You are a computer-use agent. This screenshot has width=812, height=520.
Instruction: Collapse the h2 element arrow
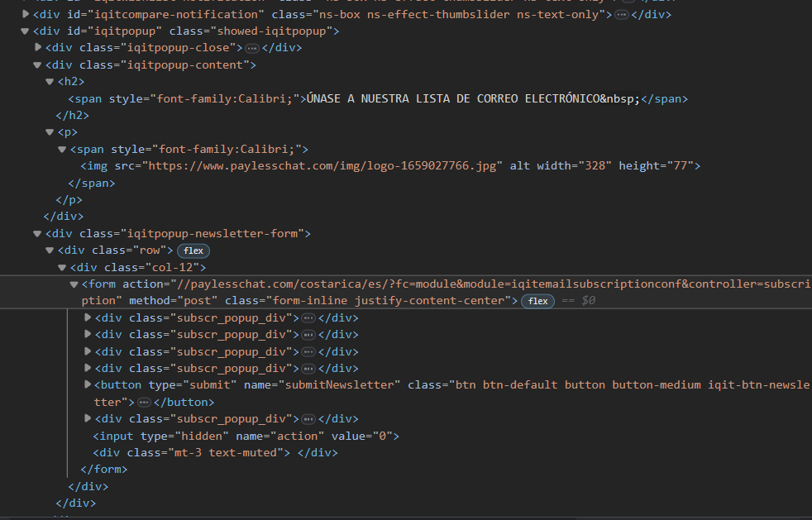click(x=50, y=81)
